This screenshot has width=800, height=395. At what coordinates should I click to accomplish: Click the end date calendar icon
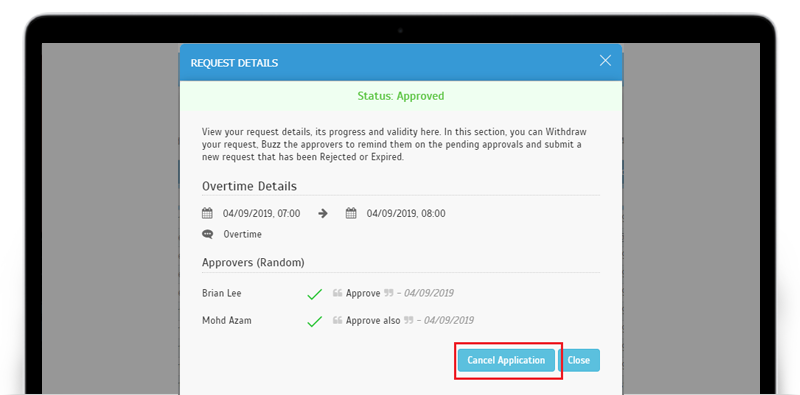coord(351,213)
